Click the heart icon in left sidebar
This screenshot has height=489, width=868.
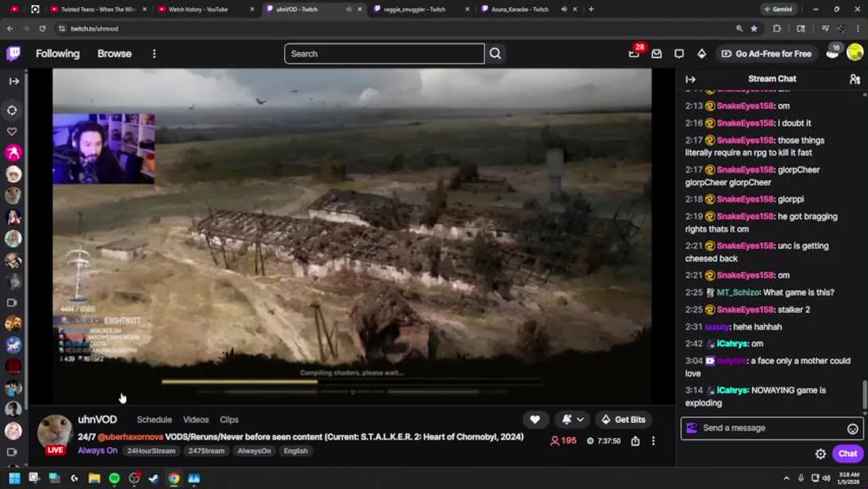point(12,131)
